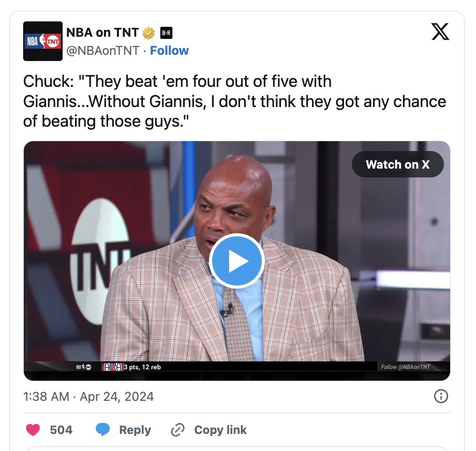The image size is (476, 451).
Task: Open the 1:38 AM Apr 24, 2024 timestamp
Action: coord(88,397)
